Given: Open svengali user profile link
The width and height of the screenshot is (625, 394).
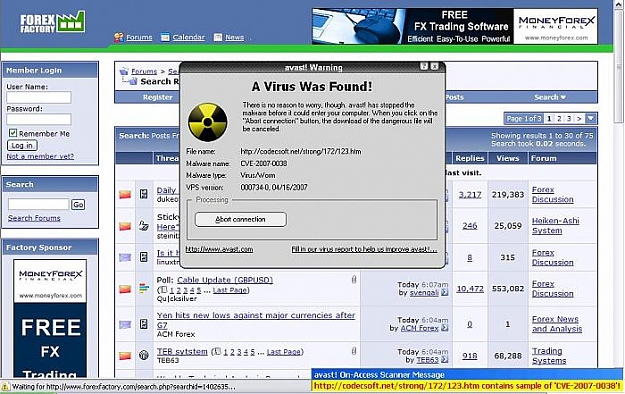Looking at the screenshot, I should (424, 293).
